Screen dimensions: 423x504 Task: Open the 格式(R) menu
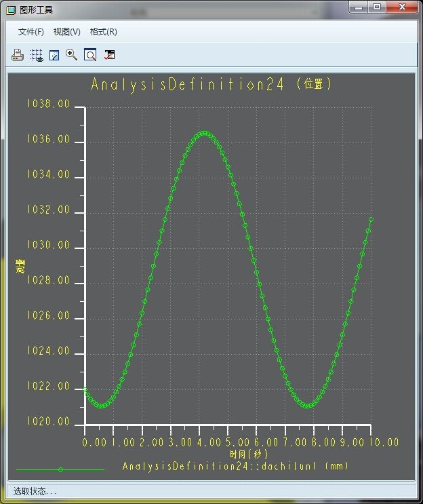click(x=104, y=32)
